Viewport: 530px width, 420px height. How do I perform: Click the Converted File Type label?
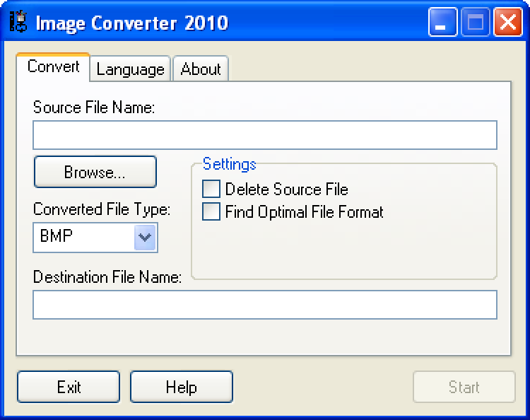[x=102, y=209]
